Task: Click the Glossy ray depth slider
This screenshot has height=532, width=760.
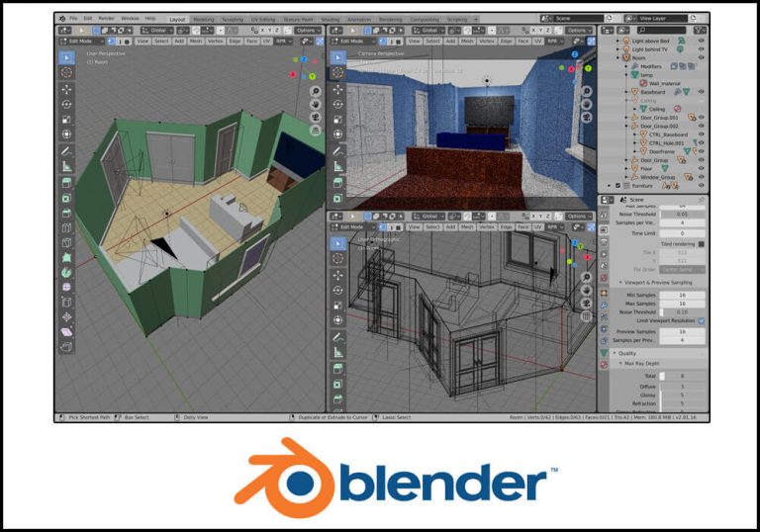Action: 683,395
